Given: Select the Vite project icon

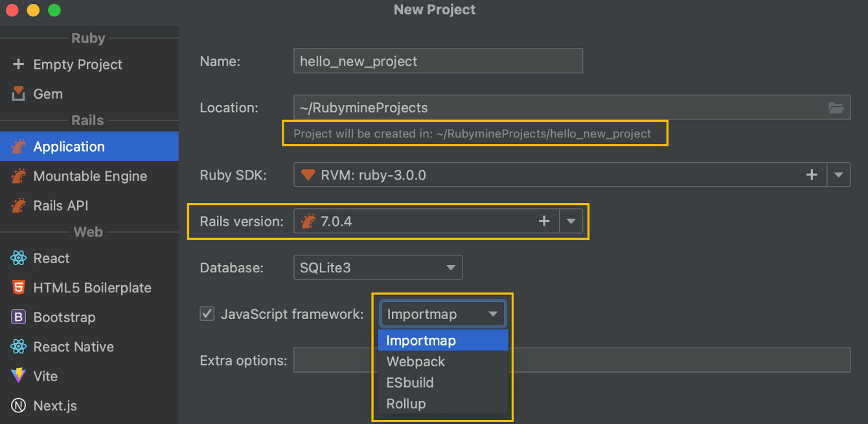Looking at the screenshot, I should (x=19, y=376).
